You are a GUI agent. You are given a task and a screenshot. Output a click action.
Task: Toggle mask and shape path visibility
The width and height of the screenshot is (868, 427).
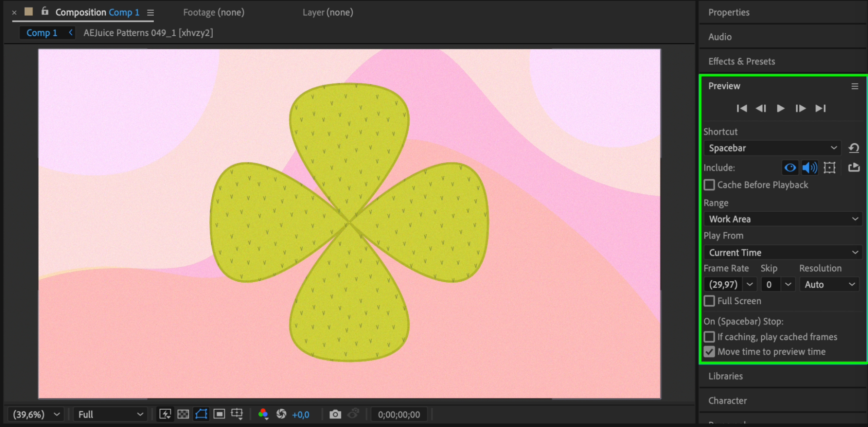[x=201, y=414]
